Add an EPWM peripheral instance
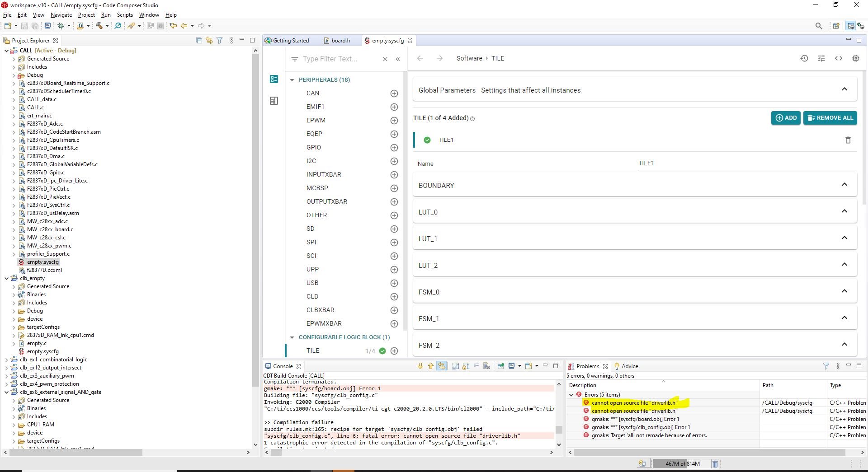The height and width of the screenshot is (472, 868). click(x=394, y=121)
